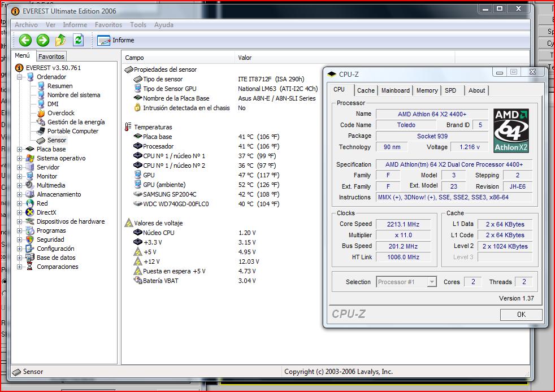Open the Archivo menu
The image size is (555, 392).
tap(26, 25)
